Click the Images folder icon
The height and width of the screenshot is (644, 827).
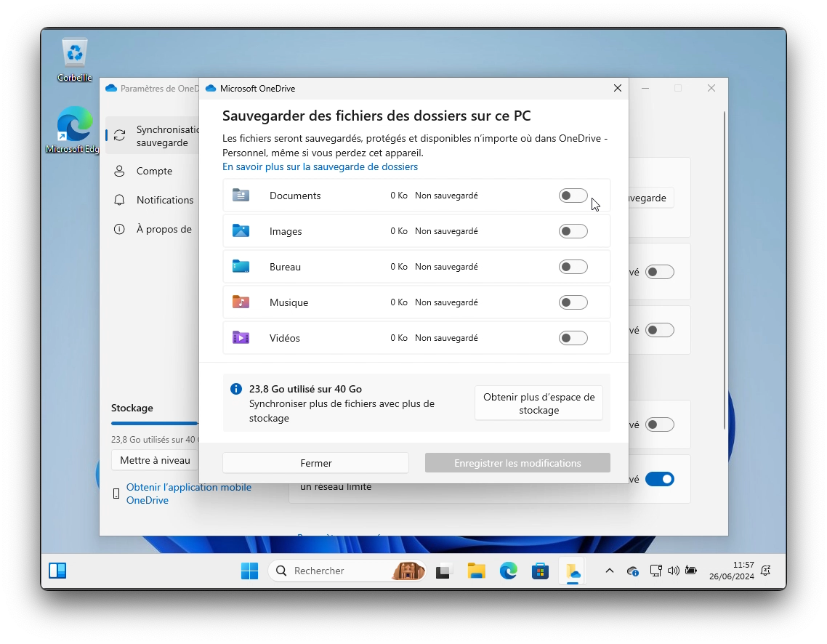[x=241, y=231]
